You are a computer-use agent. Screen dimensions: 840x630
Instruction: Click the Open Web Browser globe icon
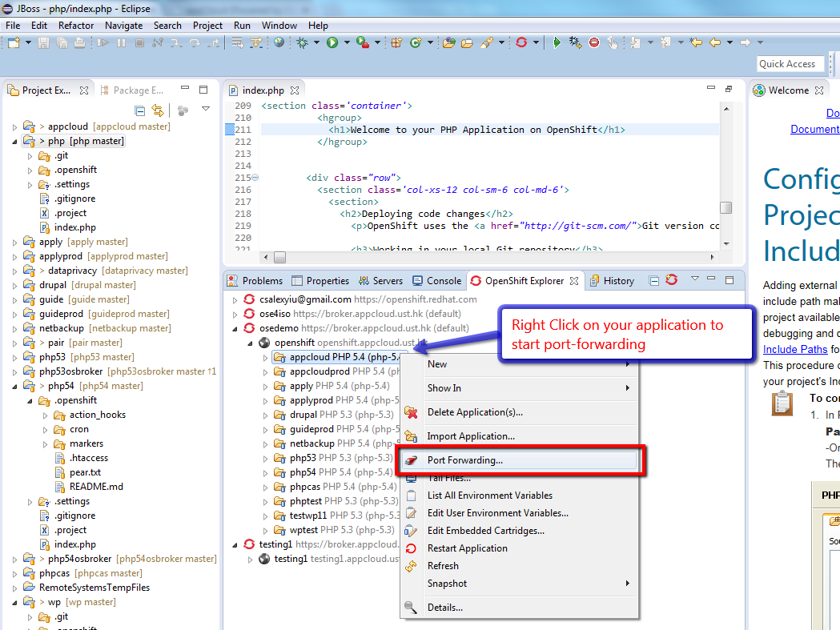(279, 42)
